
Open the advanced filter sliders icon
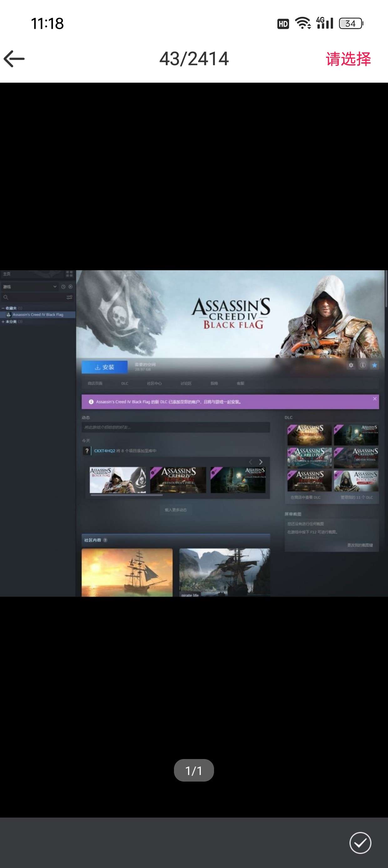[69, 297]
